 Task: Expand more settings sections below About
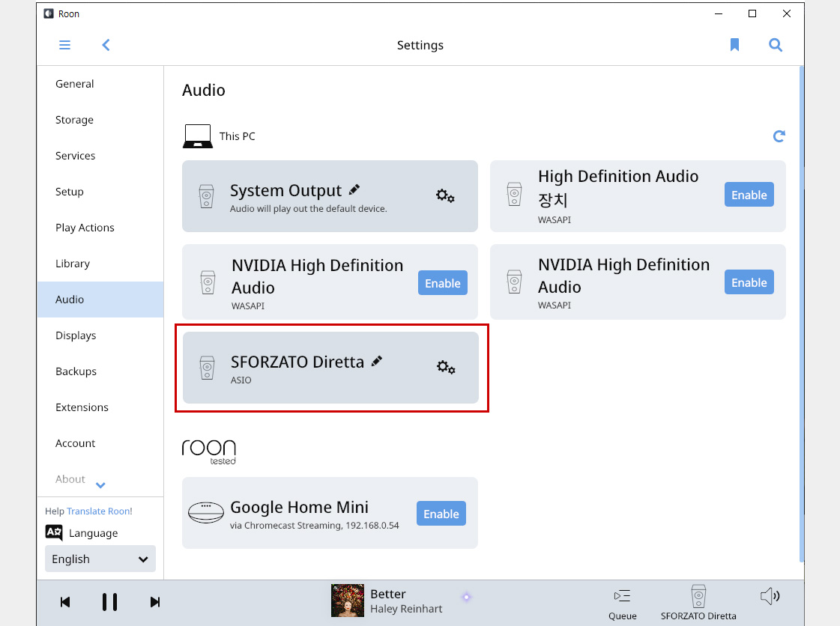coord(100,485)
